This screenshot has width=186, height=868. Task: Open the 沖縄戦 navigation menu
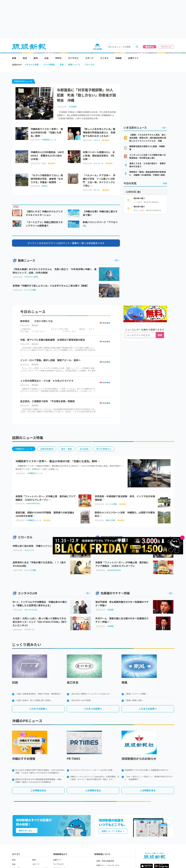point(118,58)
